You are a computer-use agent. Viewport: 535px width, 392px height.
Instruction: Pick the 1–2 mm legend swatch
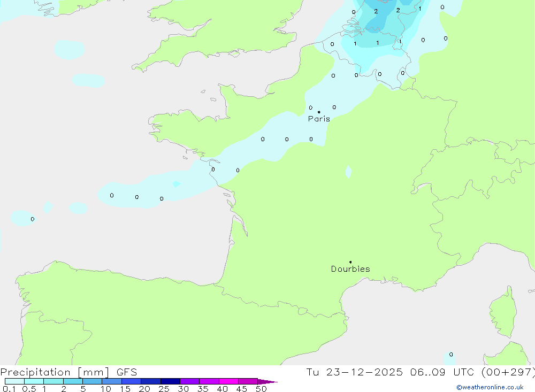[x=53, y=381]
